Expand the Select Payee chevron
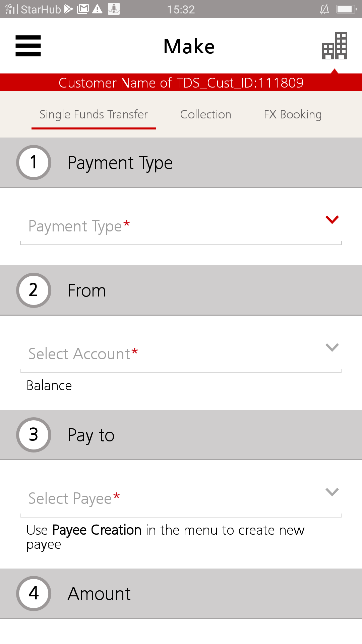Screen dimensions: 362x644 (x=332, y=492)
